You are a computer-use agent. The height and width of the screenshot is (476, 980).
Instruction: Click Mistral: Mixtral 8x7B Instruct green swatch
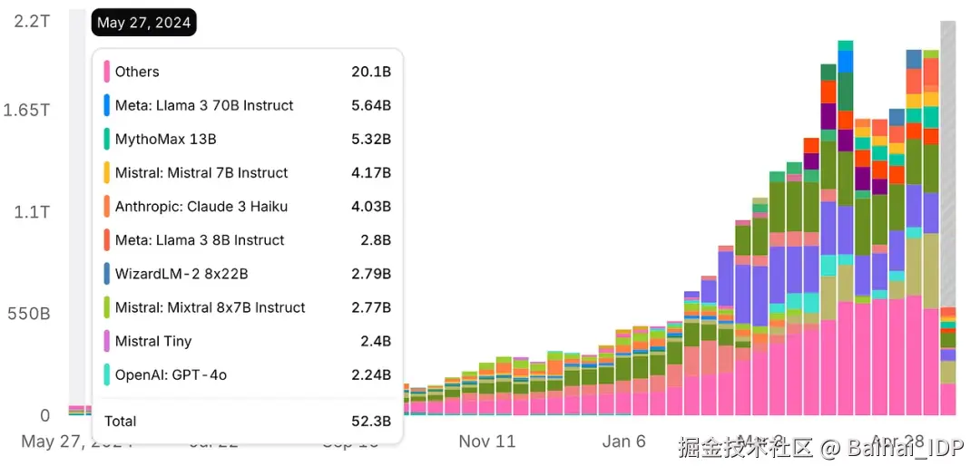107,308
